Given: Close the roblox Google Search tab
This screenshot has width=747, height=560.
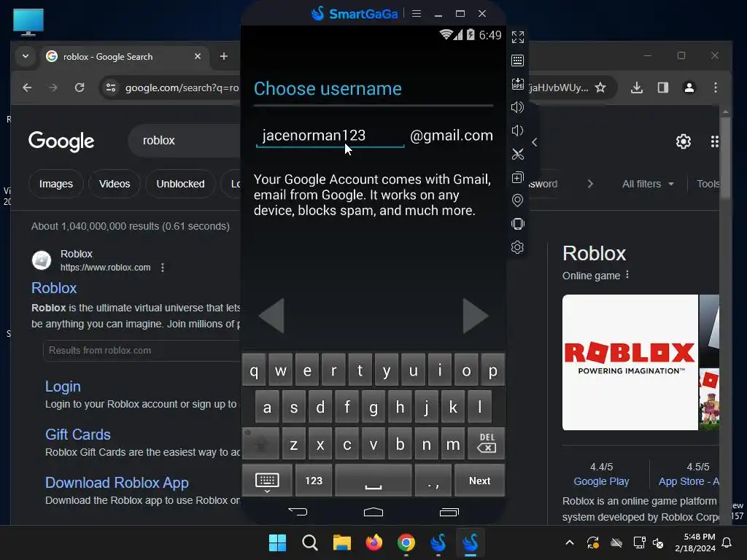Looking at the screenshot, I should pyautogui.click(x=198, y=56).
